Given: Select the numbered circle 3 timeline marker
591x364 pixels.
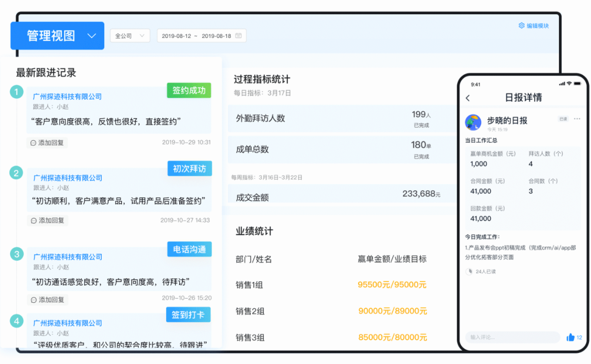Looking at the screenshot, I should (17, 254).
